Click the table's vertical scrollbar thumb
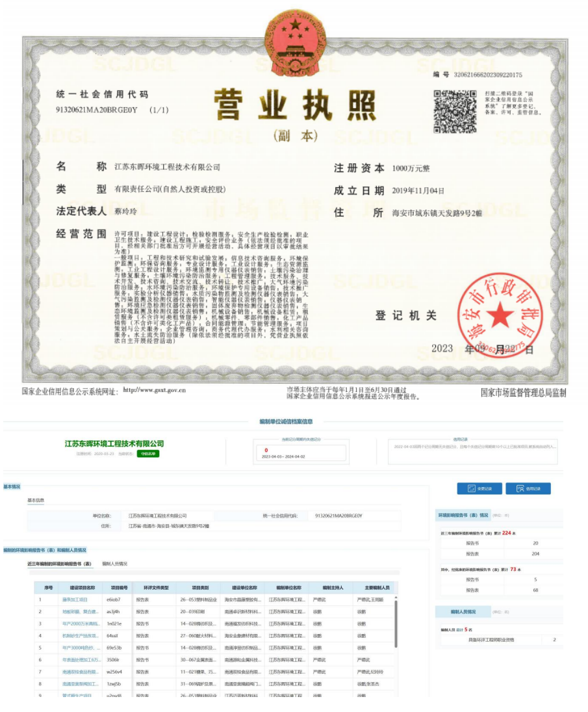The width and height of the screenshot is (588, 712). tap(395, 623)
